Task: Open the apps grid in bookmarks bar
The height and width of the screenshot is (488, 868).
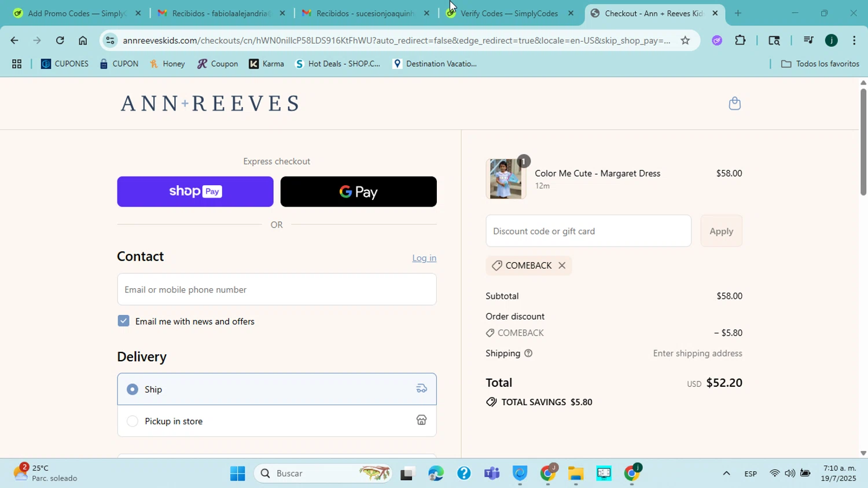Action: tap(17, 64)
